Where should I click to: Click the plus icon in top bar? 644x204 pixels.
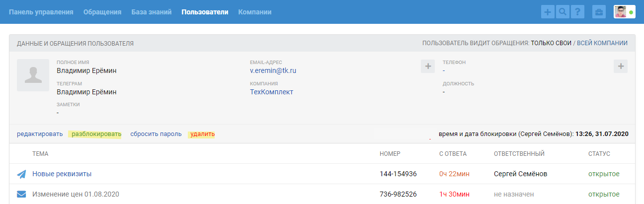pyautogui.click(x=548, y=12)
